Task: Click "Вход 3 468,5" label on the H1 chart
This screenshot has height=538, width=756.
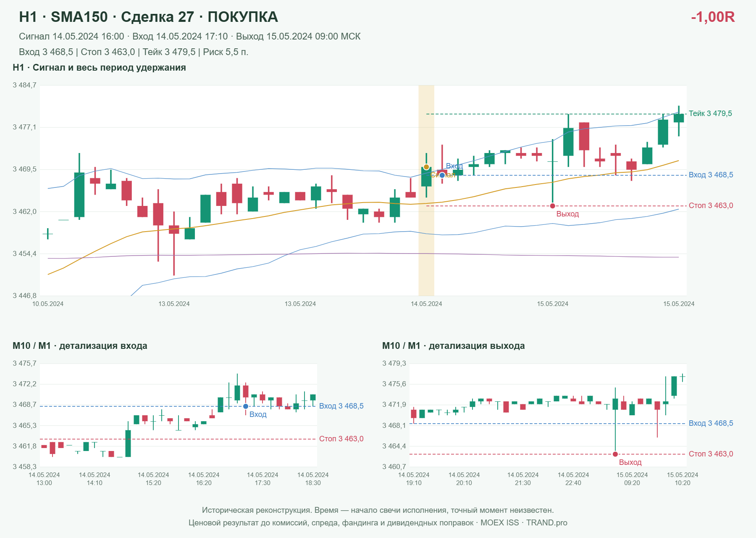Action: tap(711, 175)
